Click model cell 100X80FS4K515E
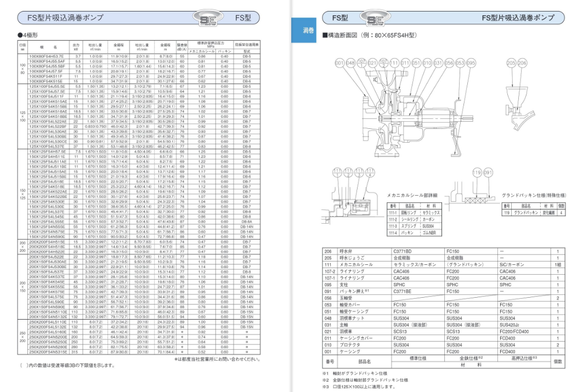The width and height of the screenshot is (583, 392). [x=48, y=81]
